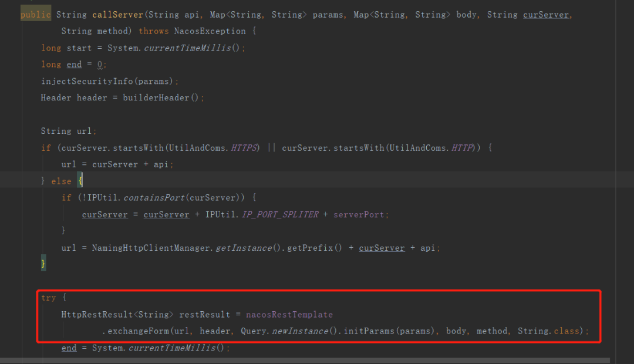634x364 pixels.
Task: Click the serverPort field
Action: click(359, 215)
